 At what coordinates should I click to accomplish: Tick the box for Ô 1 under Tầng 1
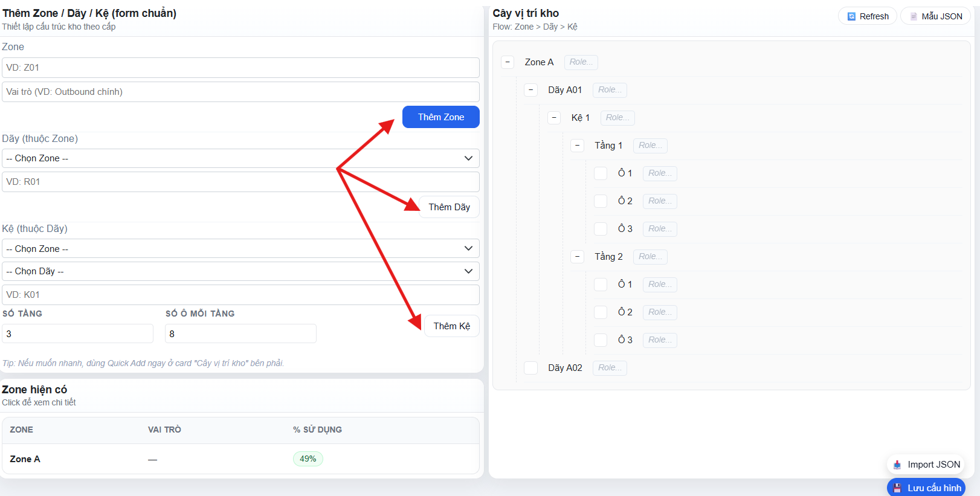pos(601,173)
